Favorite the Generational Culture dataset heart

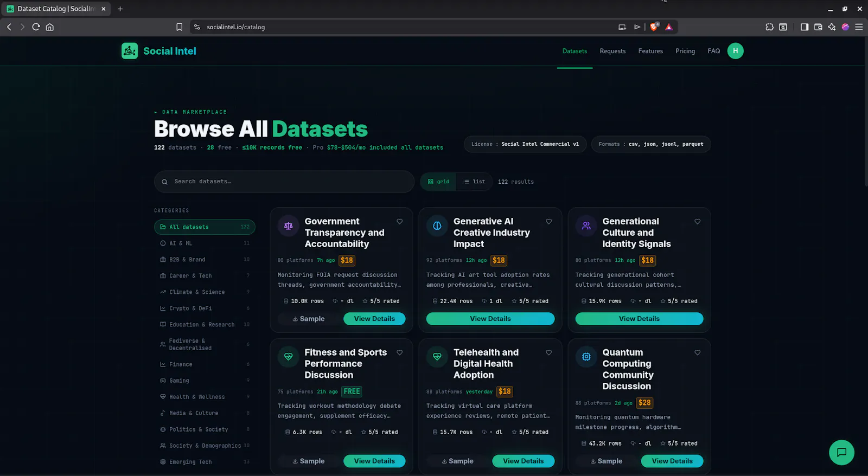pyautogui.click(x=698, y=222)
